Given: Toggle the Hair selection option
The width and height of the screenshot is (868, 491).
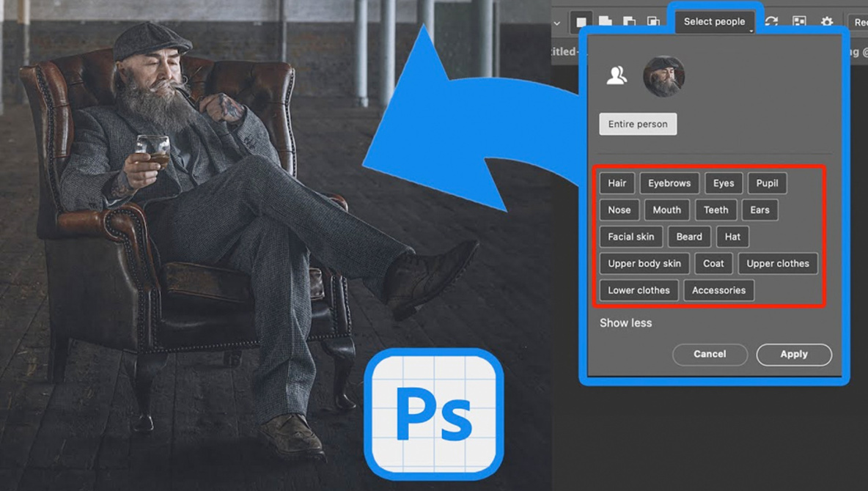Looking at the screenshot, I should tap(617, 183).
